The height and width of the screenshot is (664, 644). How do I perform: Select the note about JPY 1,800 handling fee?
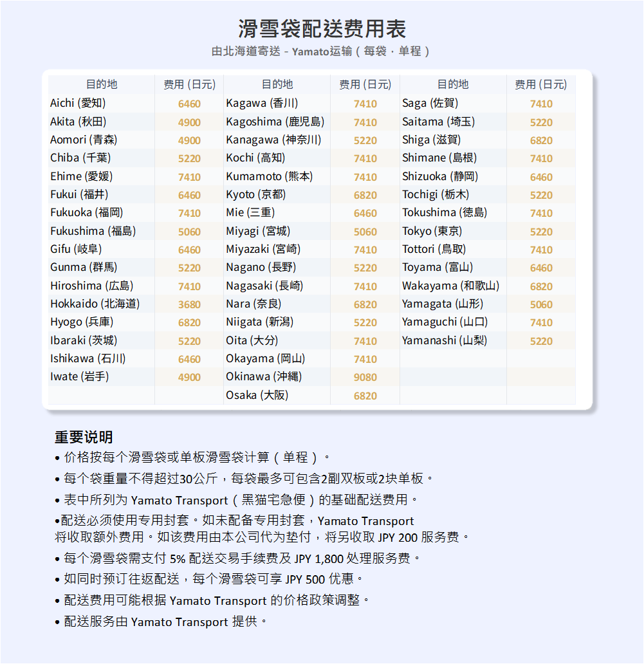(x=238, y=558)
